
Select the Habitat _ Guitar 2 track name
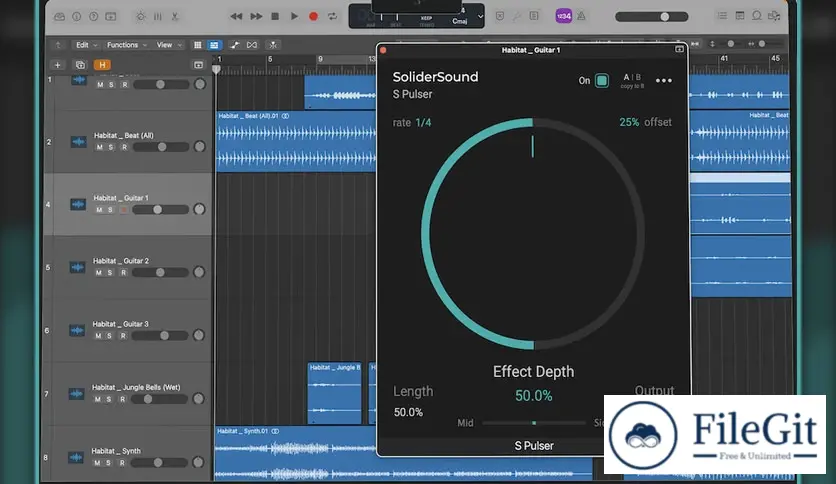coord(120,261)
